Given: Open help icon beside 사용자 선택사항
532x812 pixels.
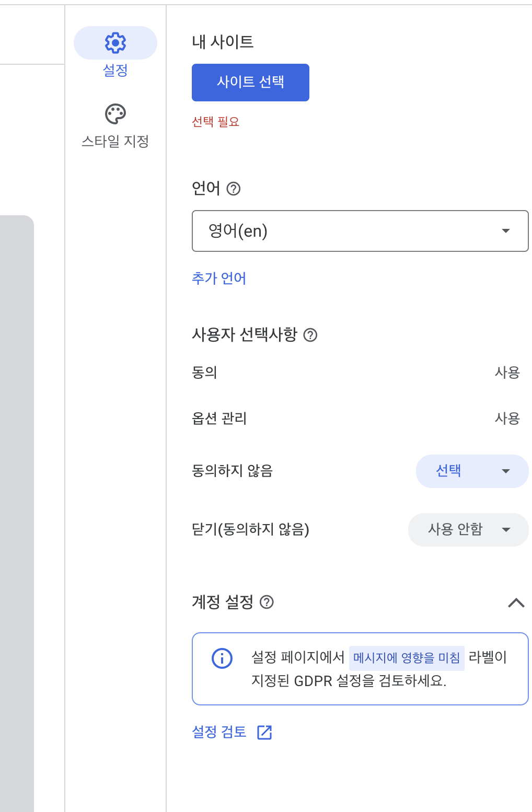Looking at the screenshot, I should coord(310,335).
